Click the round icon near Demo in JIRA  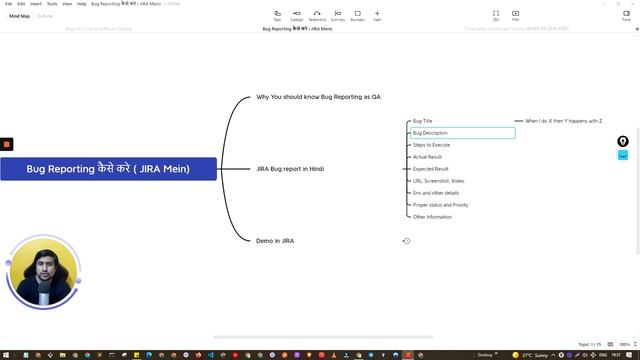[x=406, y=241]
